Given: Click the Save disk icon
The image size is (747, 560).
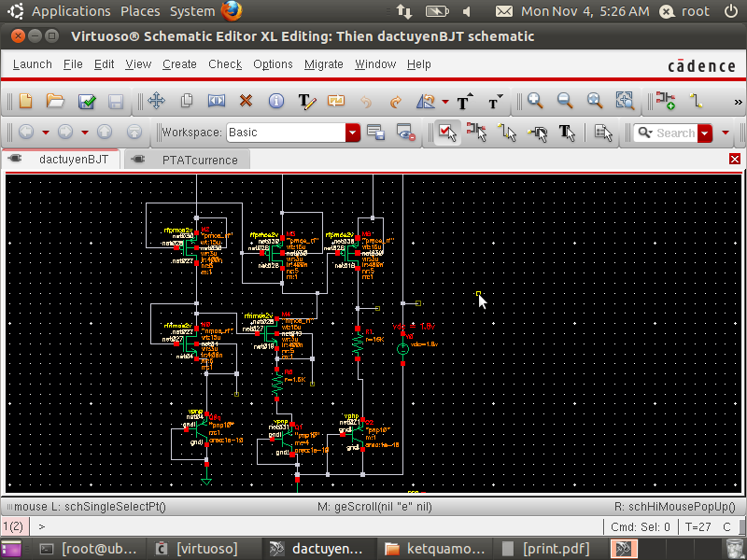Looking at the screenshot, I should click(116, 101).
